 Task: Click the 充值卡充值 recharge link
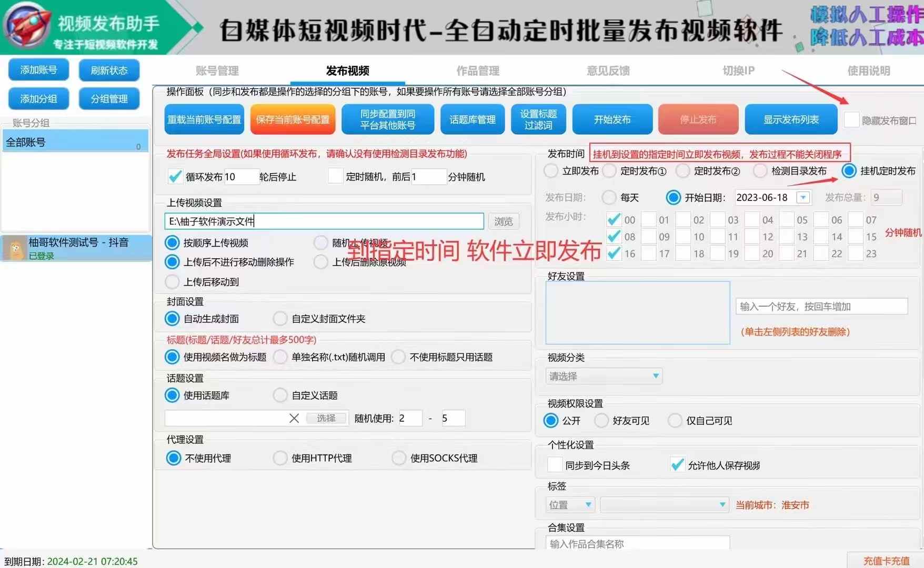point(886,561)
